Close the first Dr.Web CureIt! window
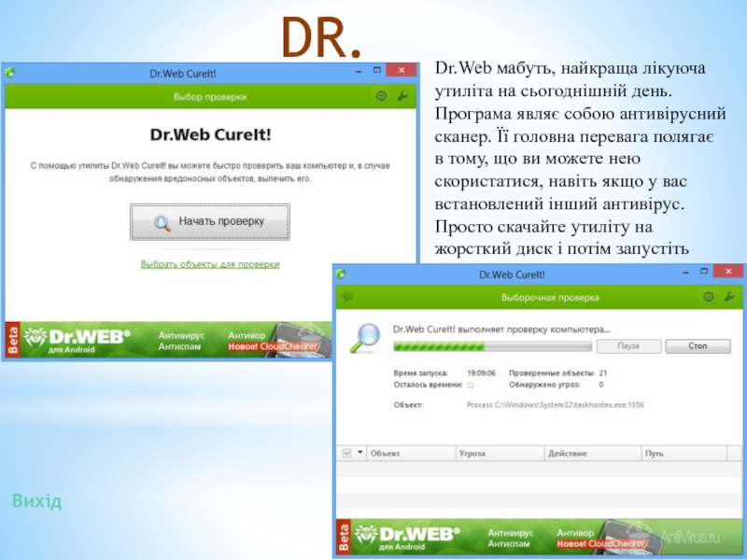 click(x=402, y=71)
